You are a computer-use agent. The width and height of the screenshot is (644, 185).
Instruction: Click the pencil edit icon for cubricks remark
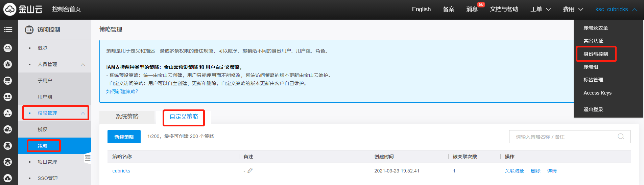[250, 170]
